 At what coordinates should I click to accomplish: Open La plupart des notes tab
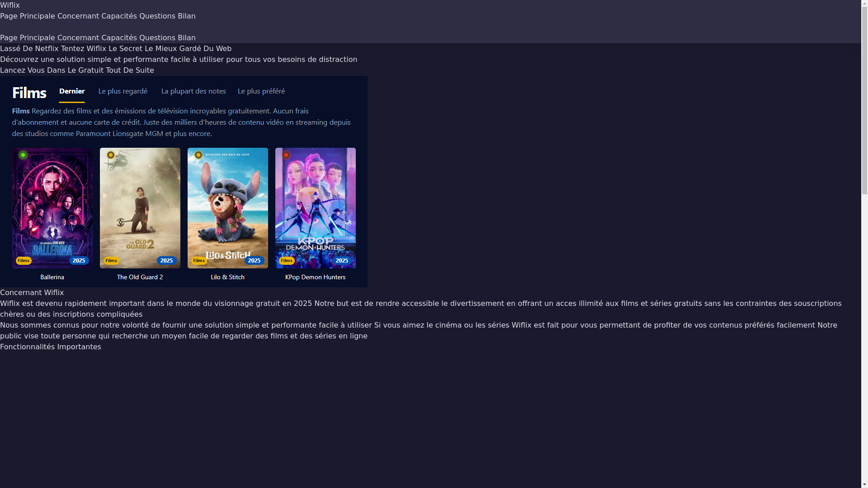tap(193, 91)
